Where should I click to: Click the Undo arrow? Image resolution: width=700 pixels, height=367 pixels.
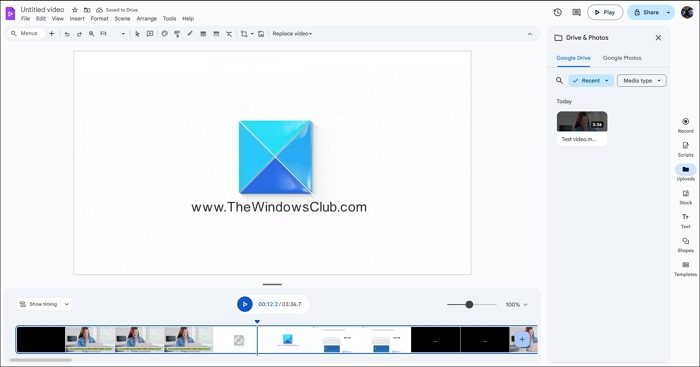click(x=67, y=34)
